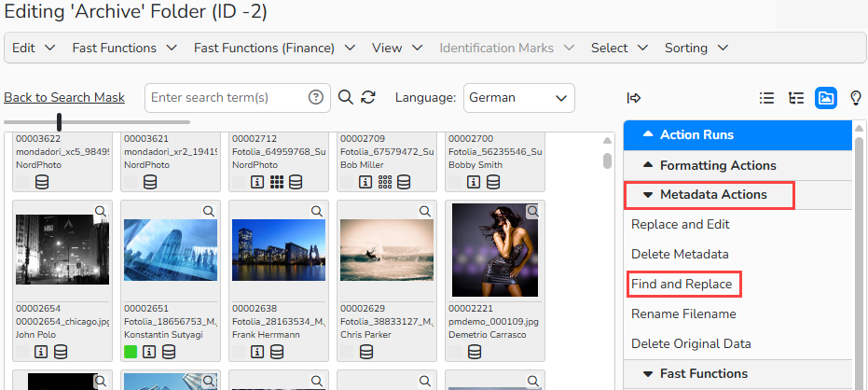The image size is (868, 390).
Task: Choose the Replace and Edit action
Action: click(681, 224)
